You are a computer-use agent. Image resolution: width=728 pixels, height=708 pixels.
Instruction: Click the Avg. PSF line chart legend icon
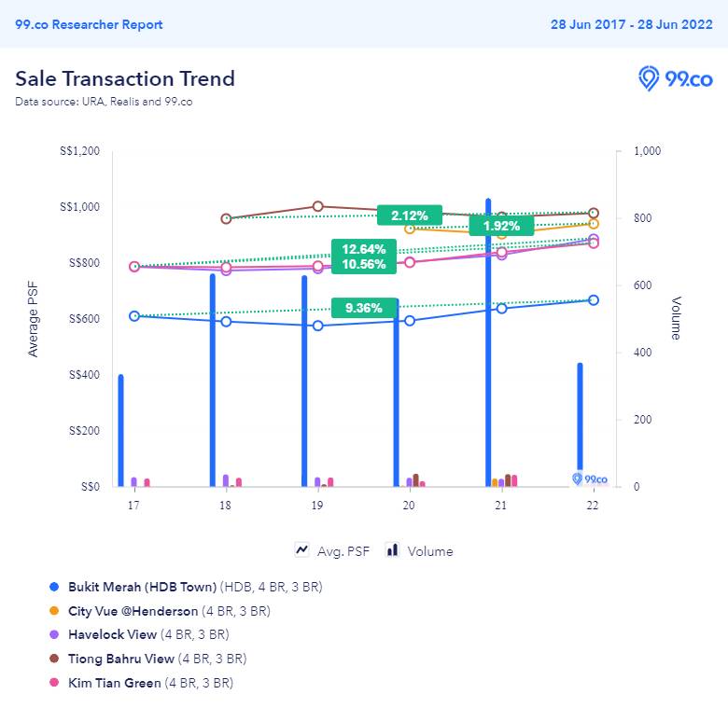click(x=302, y=550)
